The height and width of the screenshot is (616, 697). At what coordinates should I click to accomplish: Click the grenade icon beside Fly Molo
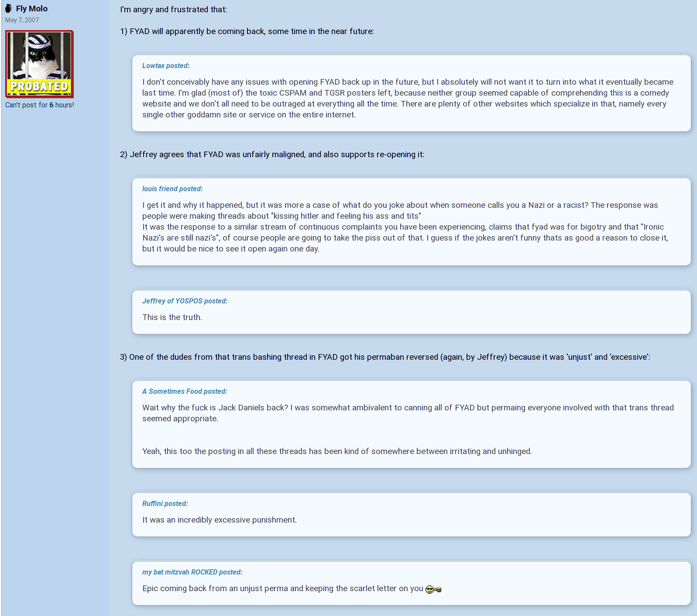coord(8,9)
